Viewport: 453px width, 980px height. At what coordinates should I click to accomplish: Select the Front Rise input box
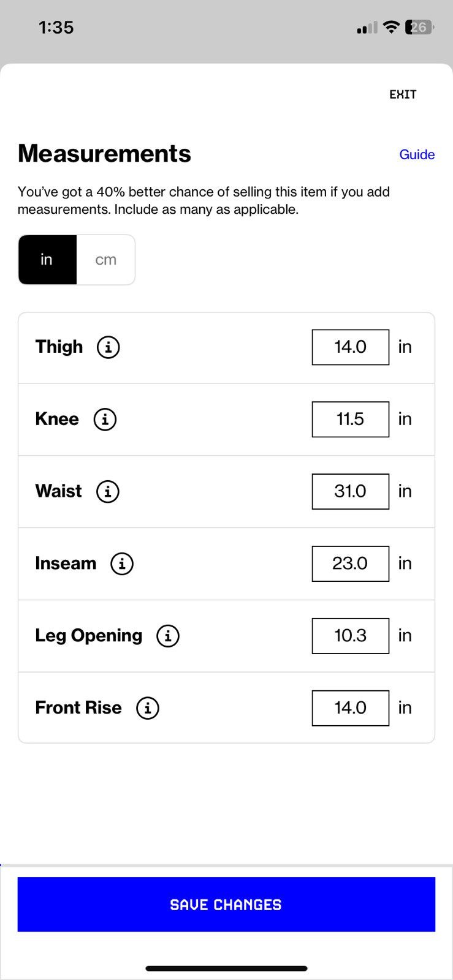click(351, 708)
